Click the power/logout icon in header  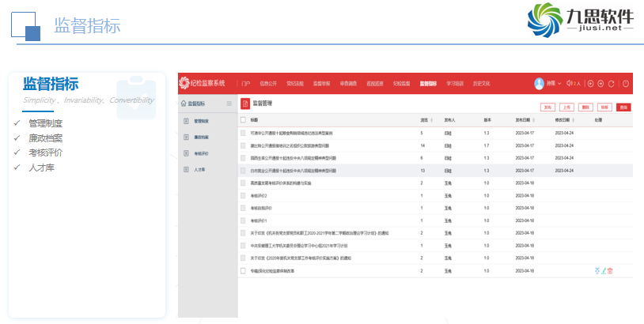[x=625, y=83]
